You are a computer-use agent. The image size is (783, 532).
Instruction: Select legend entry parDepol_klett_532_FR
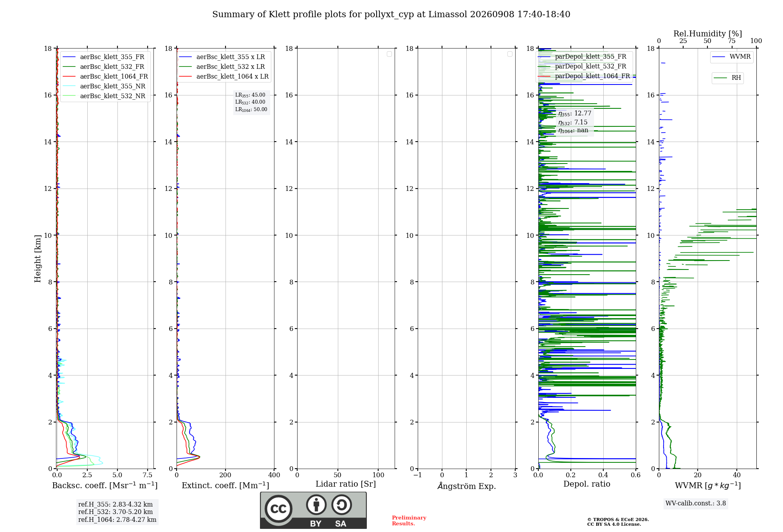[x=582, y=66]
